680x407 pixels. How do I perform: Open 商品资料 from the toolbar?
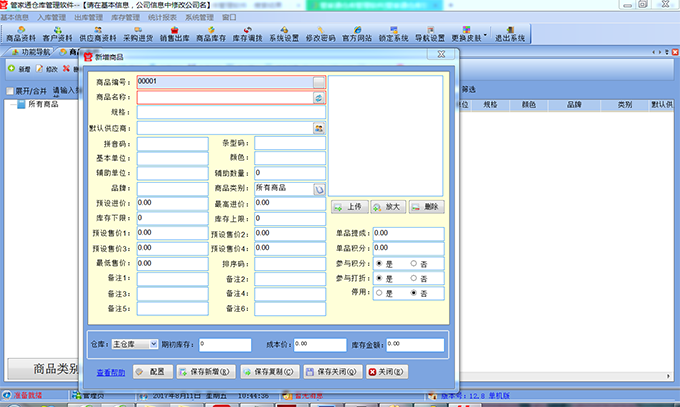[21, 34]
